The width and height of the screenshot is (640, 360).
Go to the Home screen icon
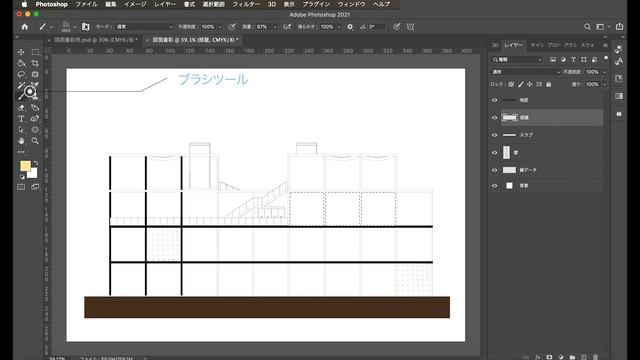point(24,27)
